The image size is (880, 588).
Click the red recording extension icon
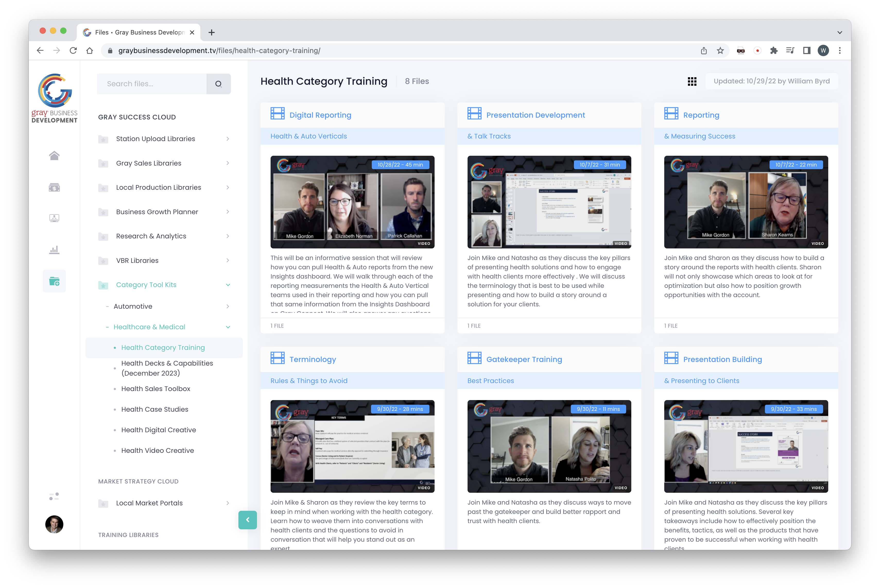[x=757, y=51]
